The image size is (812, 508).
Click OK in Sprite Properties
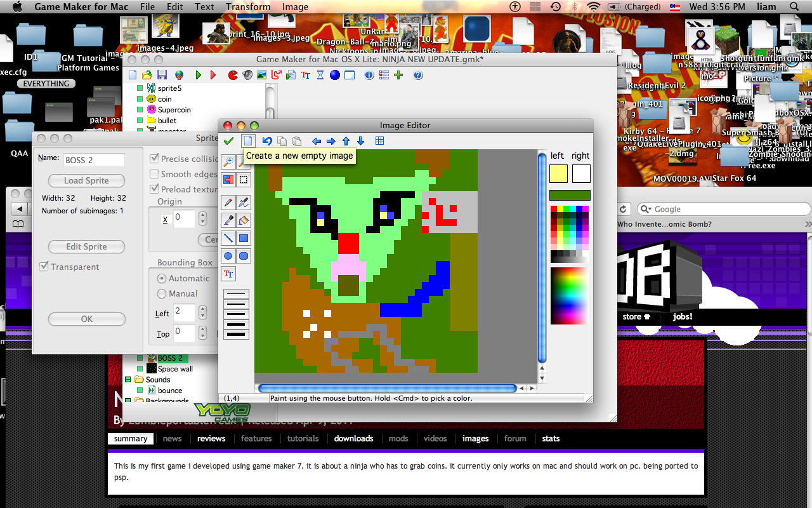coord(86,319)
